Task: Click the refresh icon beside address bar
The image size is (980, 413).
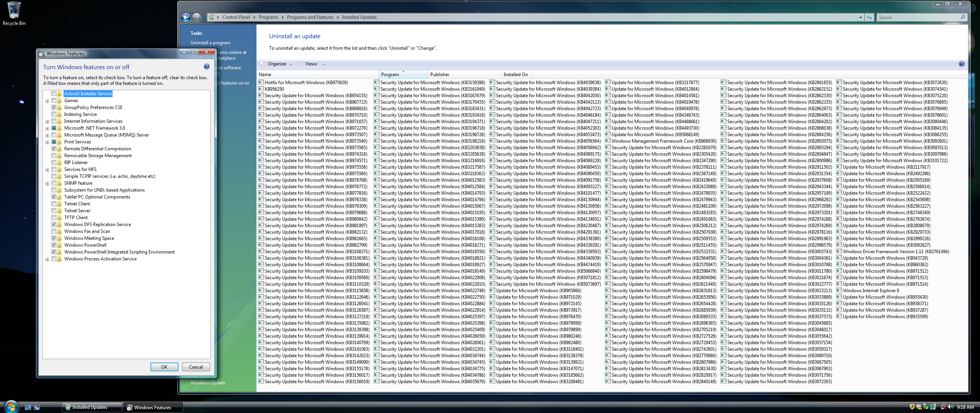Action: [869, 17]
